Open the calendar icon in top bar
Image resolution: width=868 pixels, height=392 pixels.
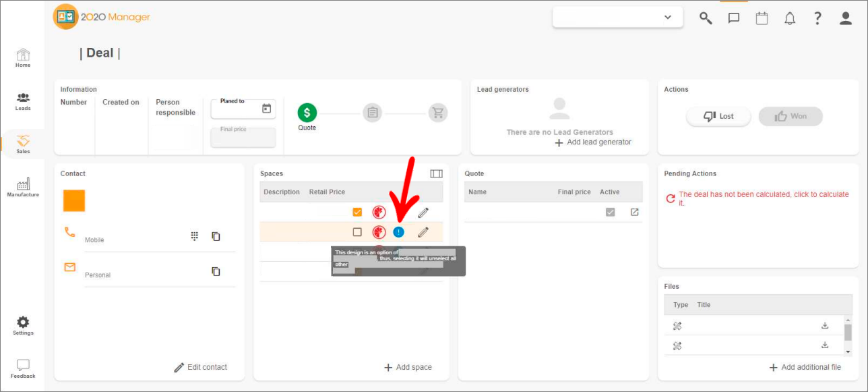tap(762, 18)
